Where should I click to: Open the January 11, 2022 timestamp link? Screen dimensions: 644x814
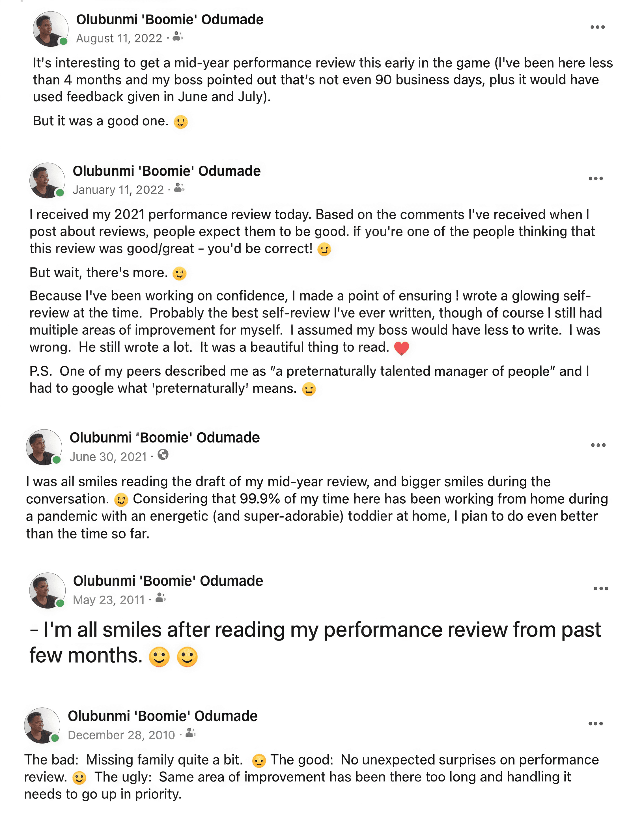[x=119, y=189]
